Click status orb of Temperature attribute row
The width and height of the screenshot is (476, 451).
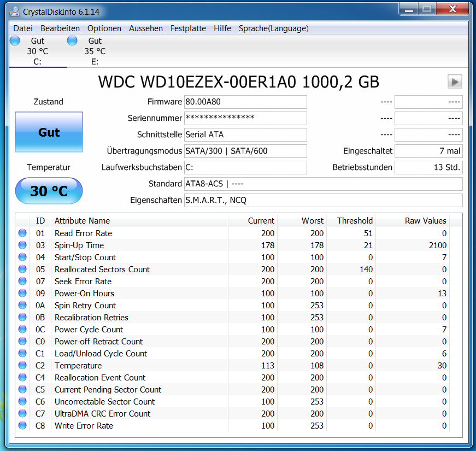(x=22, y=365)
